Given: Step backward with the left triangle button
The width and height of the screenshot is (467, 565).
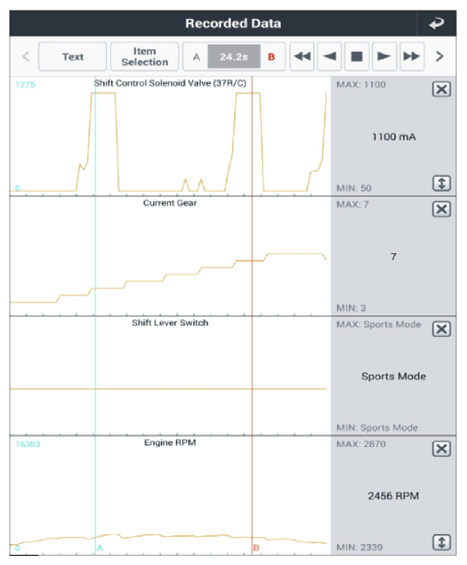Looking at the screenshot, I should pyautogui.click(x=329, y=56).
